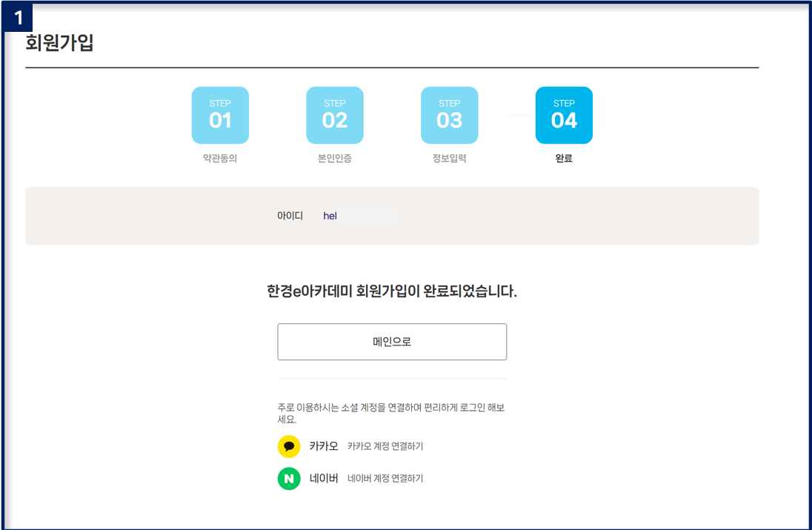
Task: Click the yellow Kakao chat bubble icon
Action: tap(289, 446)
